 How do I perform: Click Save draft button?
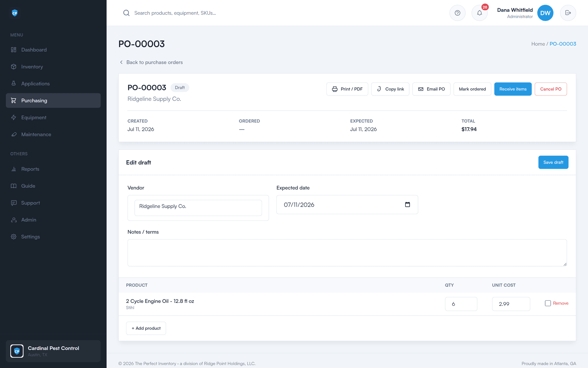click(x=553, y=162)
